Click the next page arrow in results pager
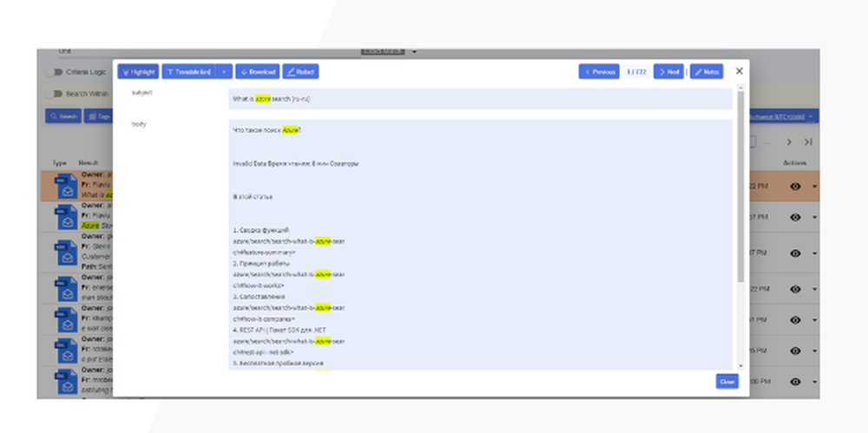868x433 pixels. click(789, 142)
